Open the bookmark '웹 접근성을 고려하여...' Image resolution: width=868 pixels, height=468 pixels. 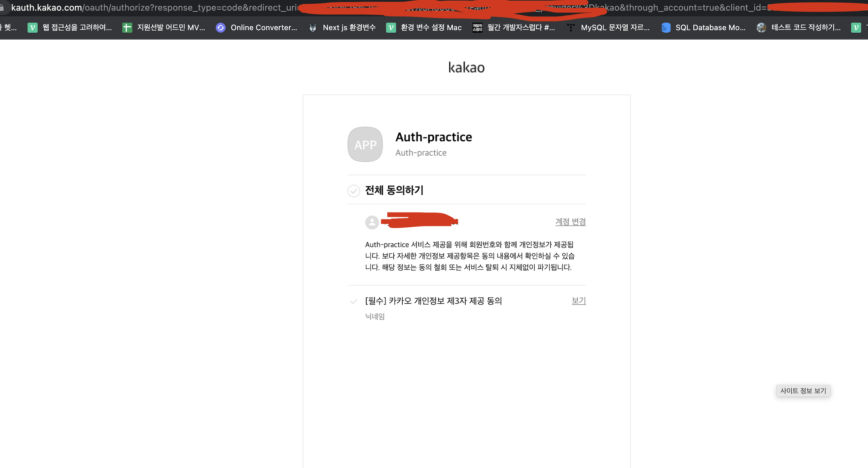pyautogui.click(x=69, y=28)
